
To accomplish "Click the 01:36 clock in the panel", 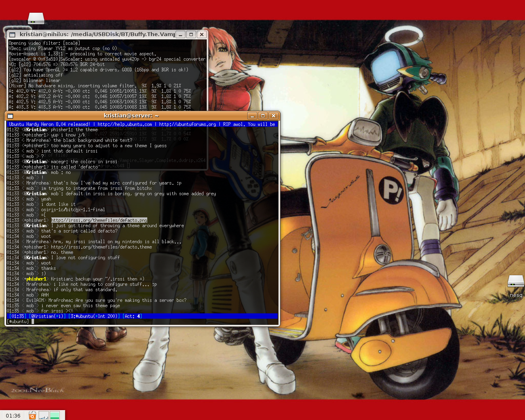I will tap(13, 415).
